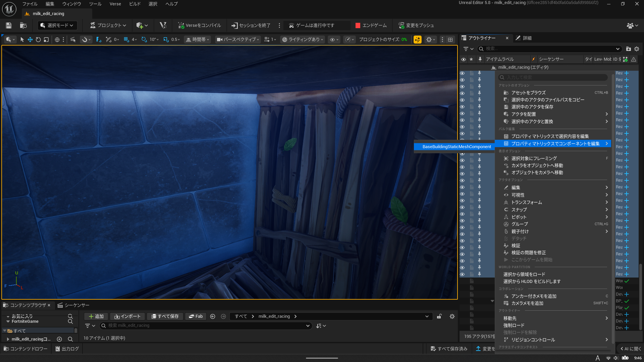Click the eye visibility column header
Viewport: 644px width, 362px height.
(464, 59)
